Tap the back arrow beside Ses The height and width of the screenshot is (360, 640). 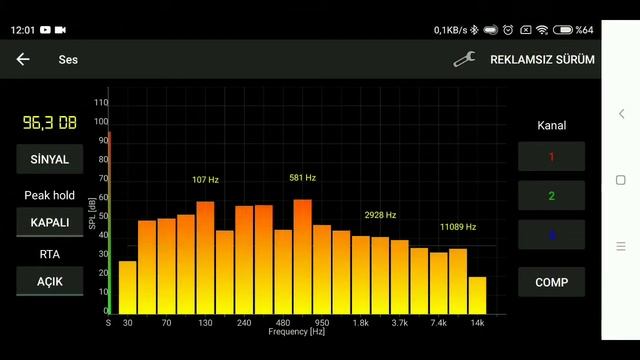click(x=23, y=60)
